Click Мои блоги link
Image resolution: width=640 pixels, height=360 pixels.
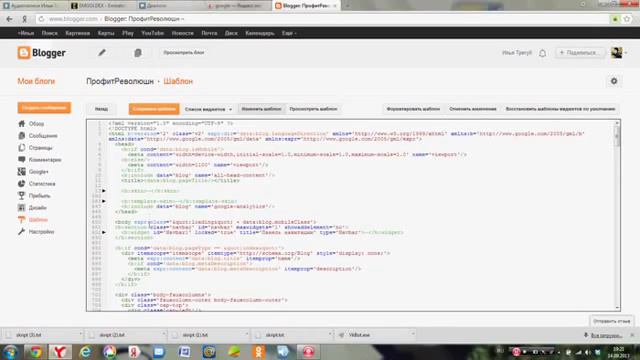[x=36, y=81]
